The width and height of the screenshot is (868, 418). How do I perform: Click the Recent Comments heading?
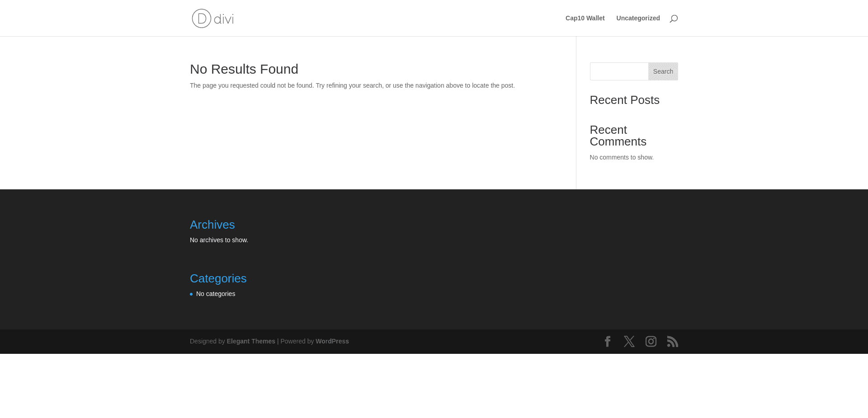click(618, 136)
